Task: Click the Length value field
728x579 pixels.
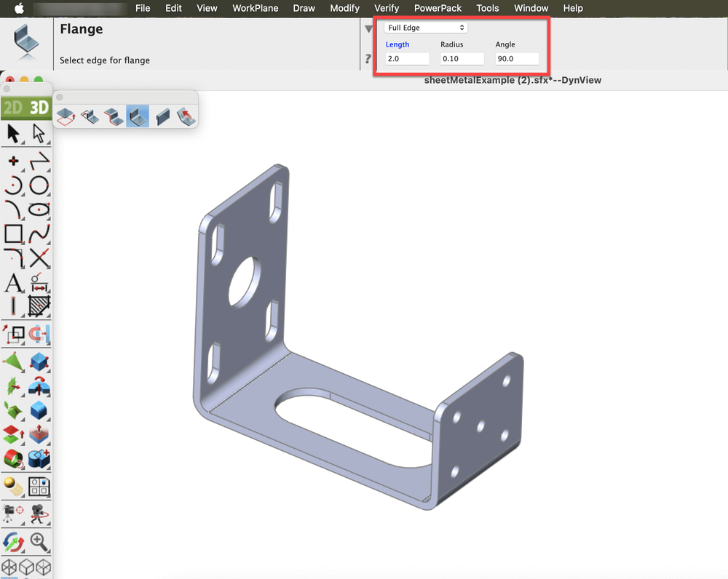Action: click(x=407, y=59)
